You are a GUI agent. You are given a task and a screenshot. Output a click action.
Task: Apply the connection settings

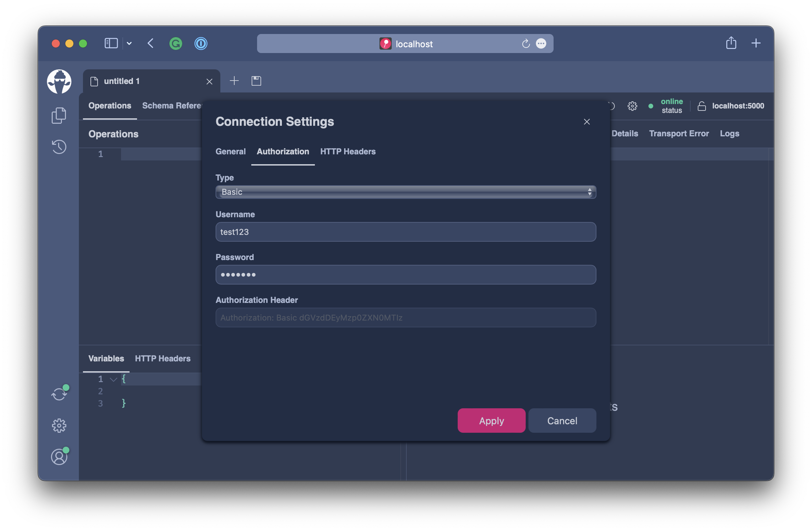[x=491, y=420]
